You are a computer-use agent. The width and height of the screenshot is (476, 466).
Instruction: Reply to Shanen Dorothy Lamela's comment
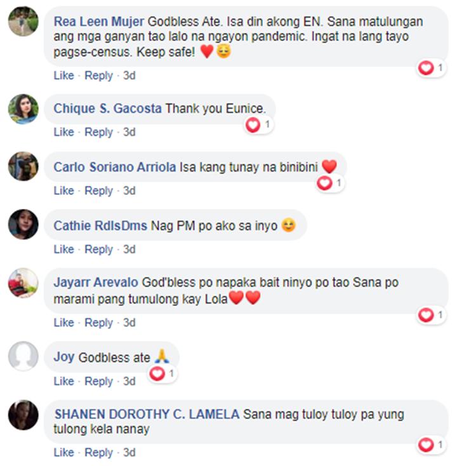point(98,453)
